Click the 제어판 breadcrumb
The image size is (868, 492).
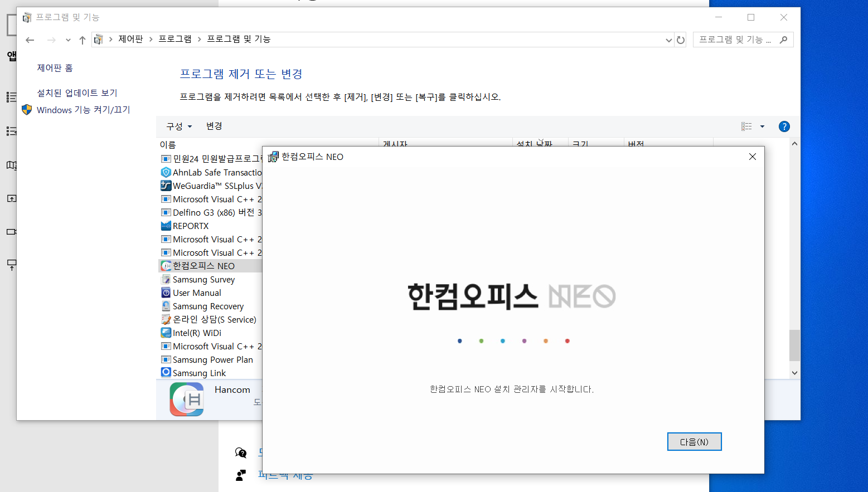130,39
